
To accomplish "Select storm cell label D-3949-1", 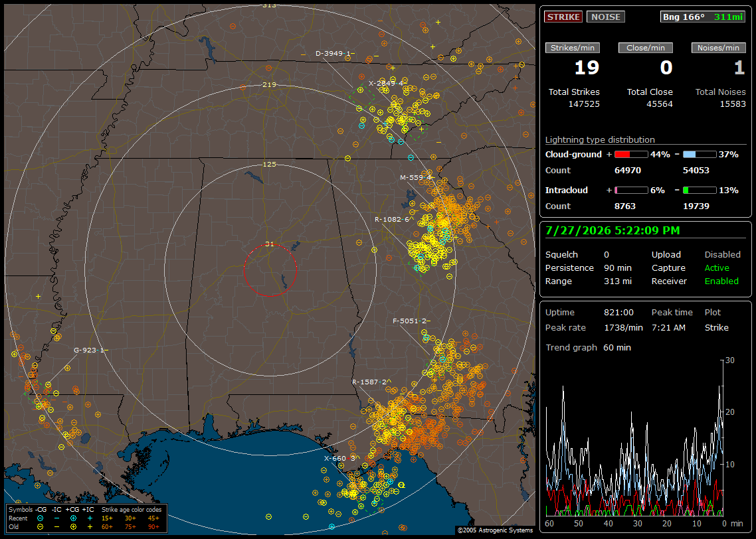I will coord(333,54).
